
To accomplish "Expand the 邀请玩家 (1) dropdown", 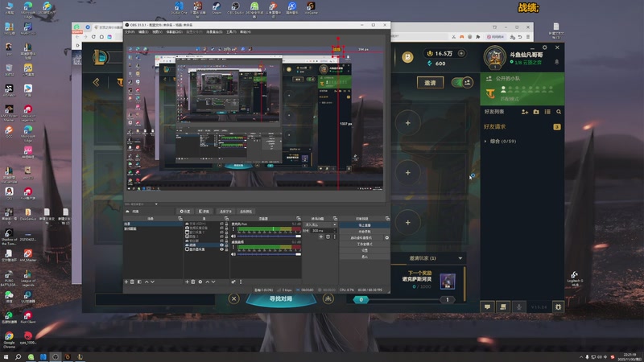I will coord(460,258).
